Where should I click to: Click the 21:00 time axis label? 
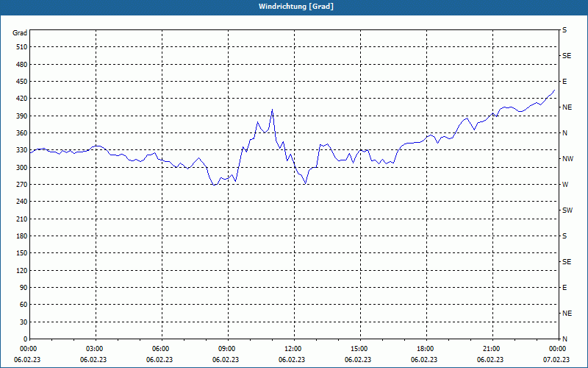(490, 349)
